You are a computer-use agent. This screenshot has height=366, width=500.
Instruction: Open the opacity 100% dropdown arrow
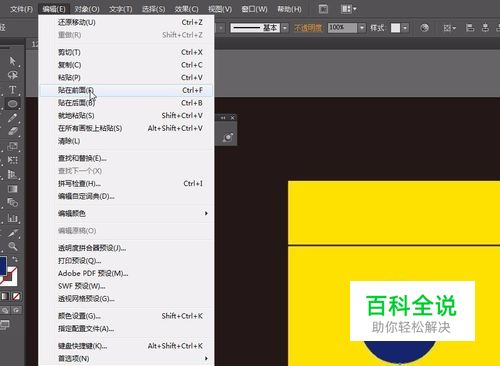(x=362, y=28)
